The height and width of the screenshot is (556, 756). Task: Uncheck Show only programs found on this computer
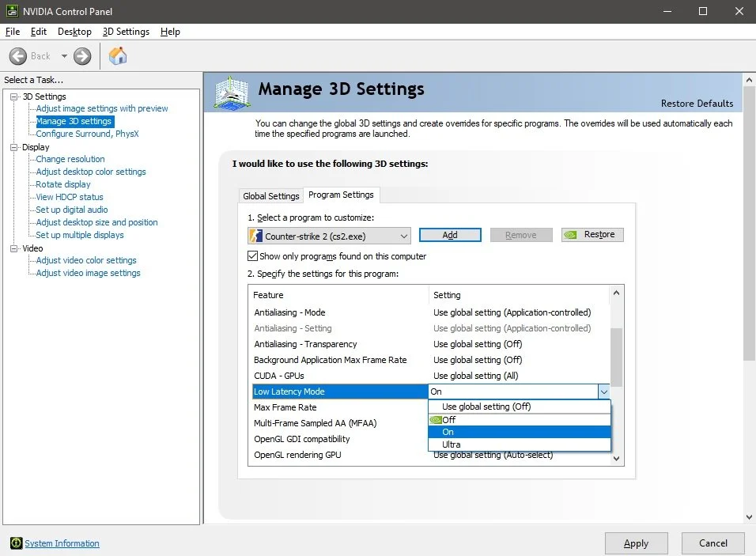pyautogui.click(x=255, y=255)
